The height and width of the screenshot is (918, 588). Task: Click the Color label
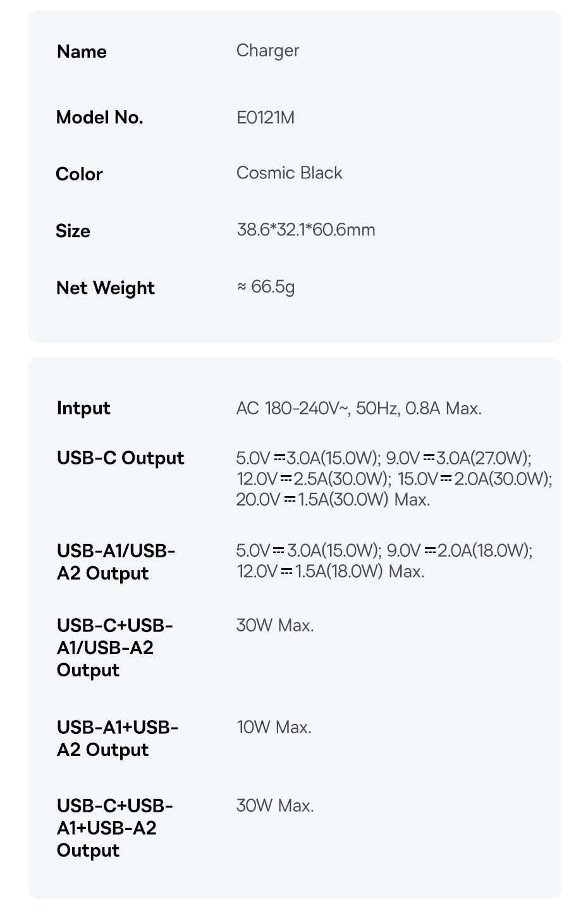click(79, 174)
